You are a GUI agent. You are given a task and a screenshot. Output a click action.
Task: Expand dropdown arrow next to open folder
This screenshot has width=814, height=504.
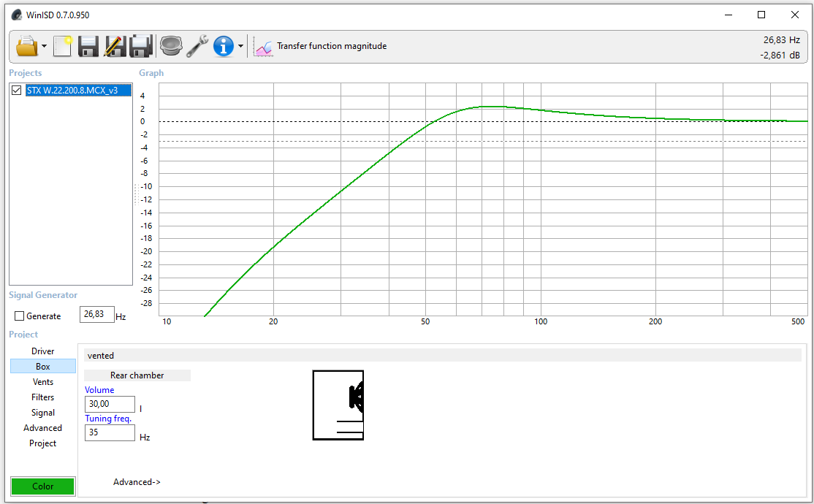point(44,46)
